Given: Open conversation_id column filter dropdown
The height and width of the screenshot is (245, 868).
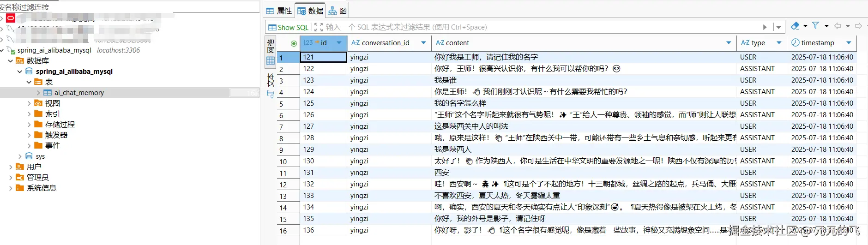Looking at the screenshot, I should coord(423,43).
